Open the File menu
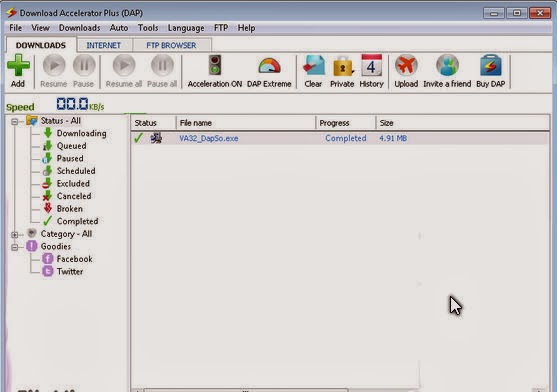 16,28
